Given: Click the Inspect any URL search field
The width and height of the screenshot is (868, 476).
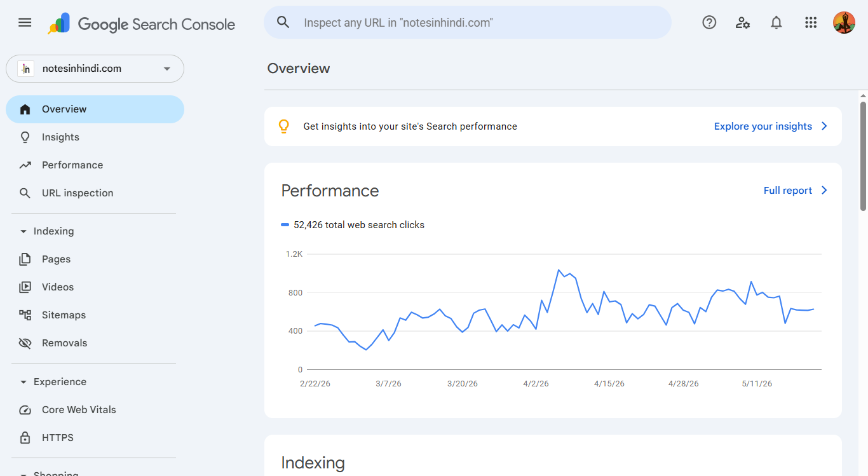Looking at the screenshot, I should [x=468, y=22].
